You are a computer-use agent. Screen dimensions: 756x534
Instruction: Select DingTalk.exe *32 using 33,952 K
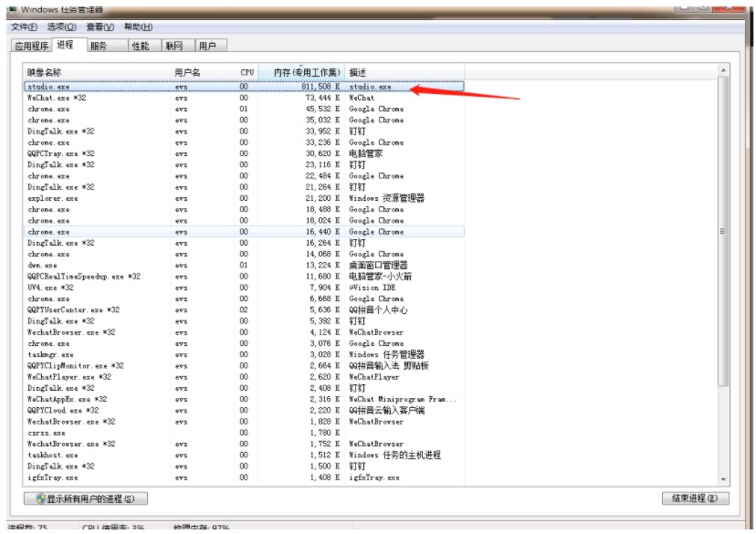point(244,131)
